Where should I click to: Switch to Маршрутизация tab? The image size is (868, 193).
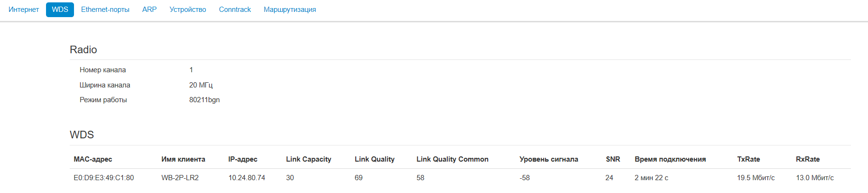coord(290,10)
